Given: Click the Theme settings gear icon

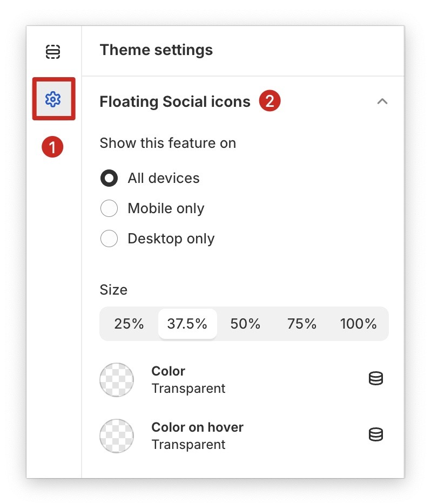Looking at the screenshot, I should (53, 99).
